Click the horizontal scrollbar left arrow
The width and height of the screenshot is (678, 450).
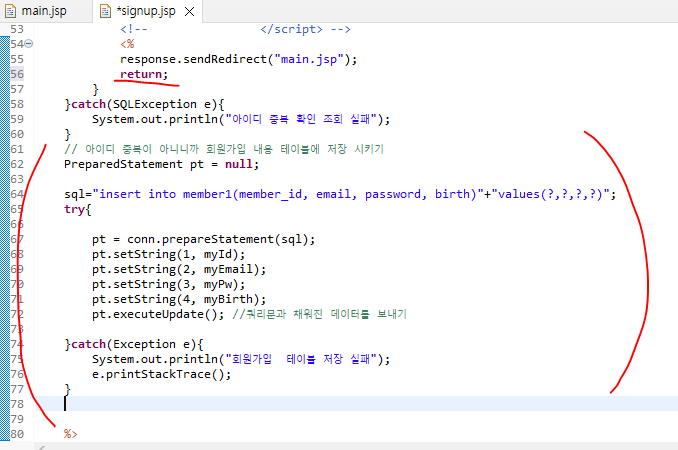click(x=41, y=447)
